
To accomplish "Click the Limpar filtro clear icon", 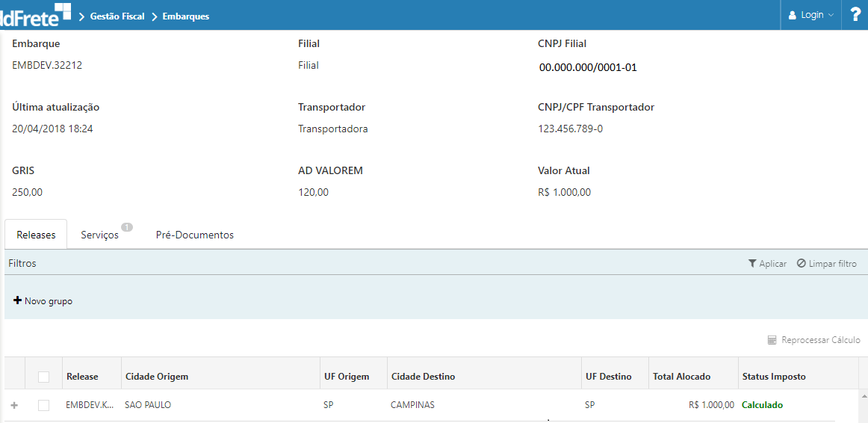I will pos(801,264).
